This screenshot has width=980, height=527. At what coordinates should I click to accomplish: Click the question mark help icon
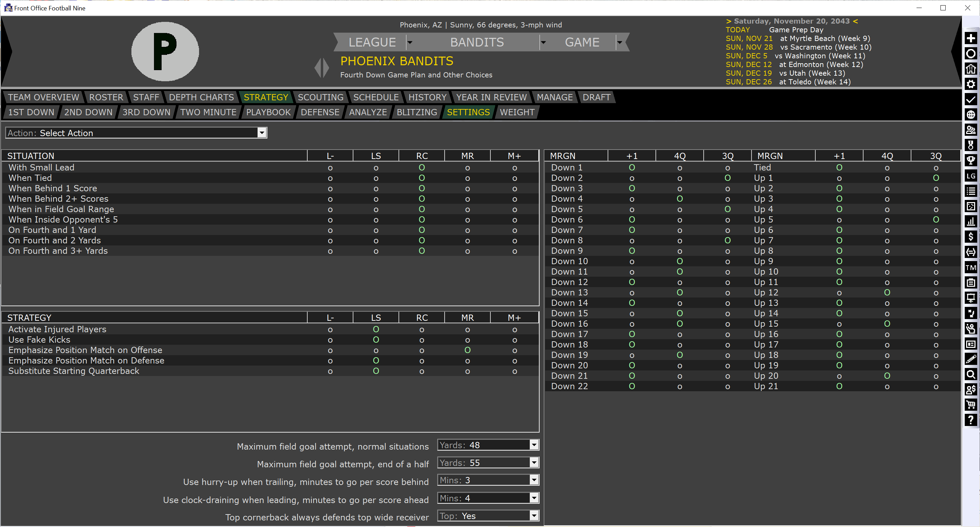971,420
